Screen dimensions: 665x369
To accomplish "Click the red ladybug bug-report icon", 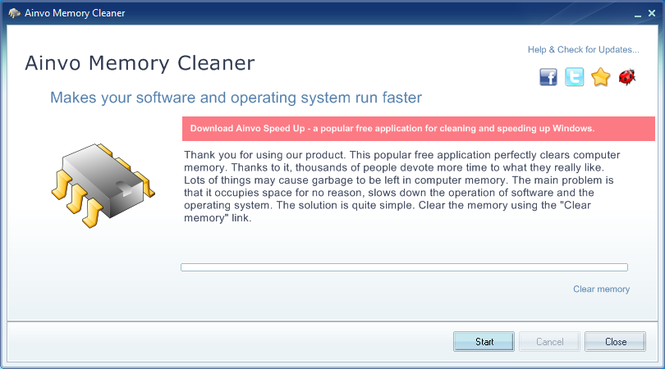I will [627, 77].
